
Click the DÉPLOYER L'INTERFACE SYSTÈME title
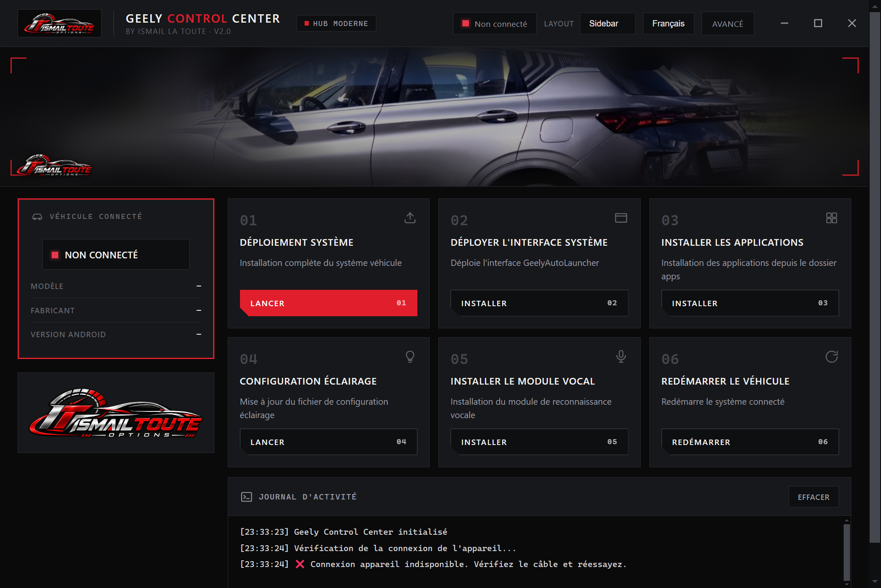point(529,242)
